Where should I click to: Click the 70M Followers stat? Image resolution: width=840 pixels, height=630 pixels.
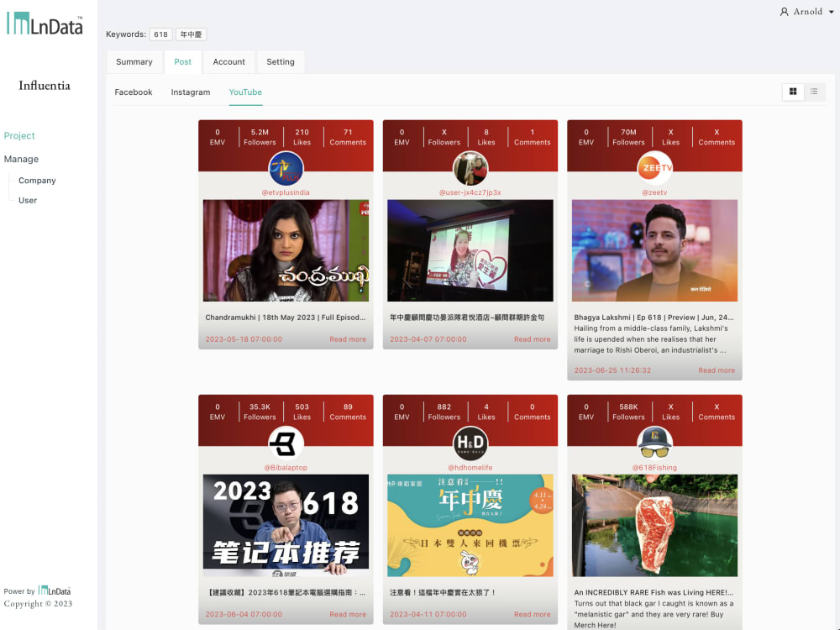(x=628, y=137)
